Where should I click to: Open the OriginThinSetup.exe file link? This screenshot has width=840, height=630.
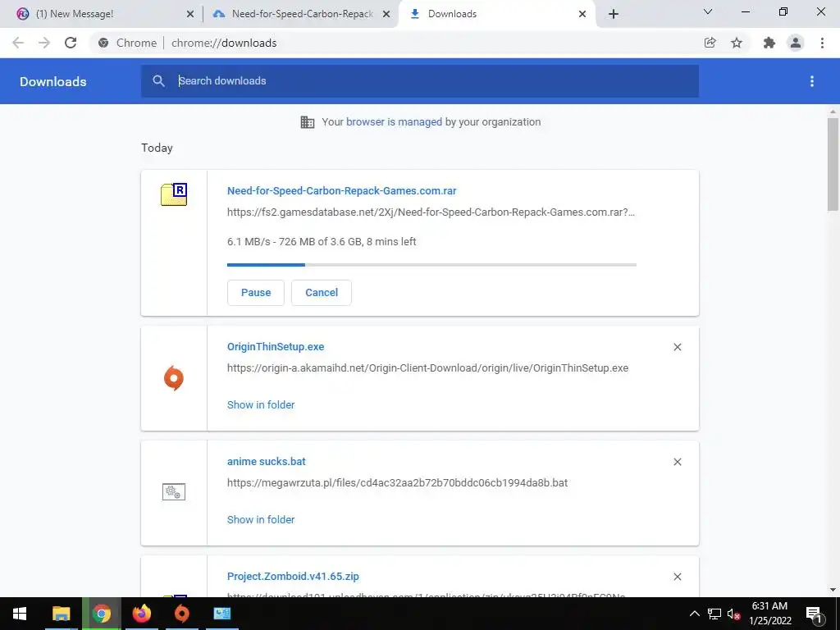[276, 347]
